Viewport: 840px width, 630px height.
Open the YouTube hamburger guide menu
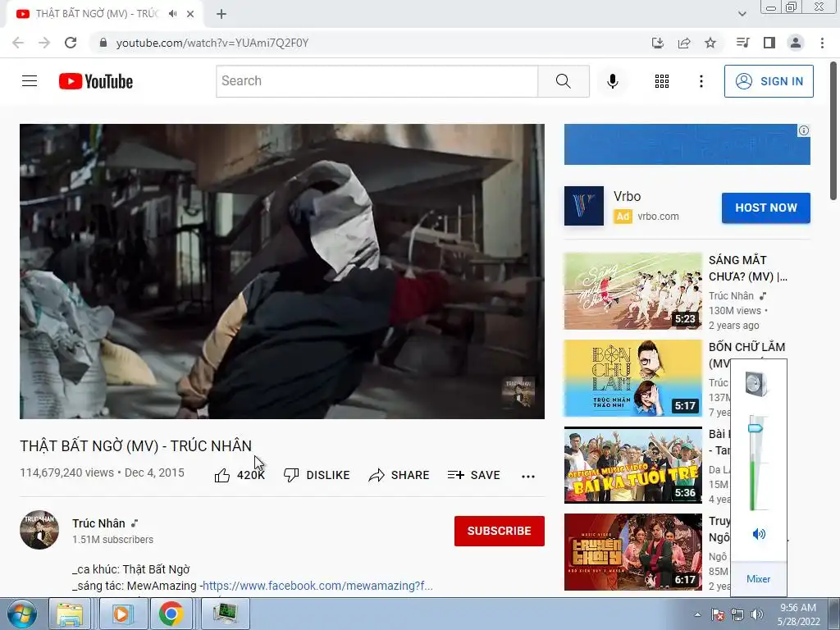point(30,81)
